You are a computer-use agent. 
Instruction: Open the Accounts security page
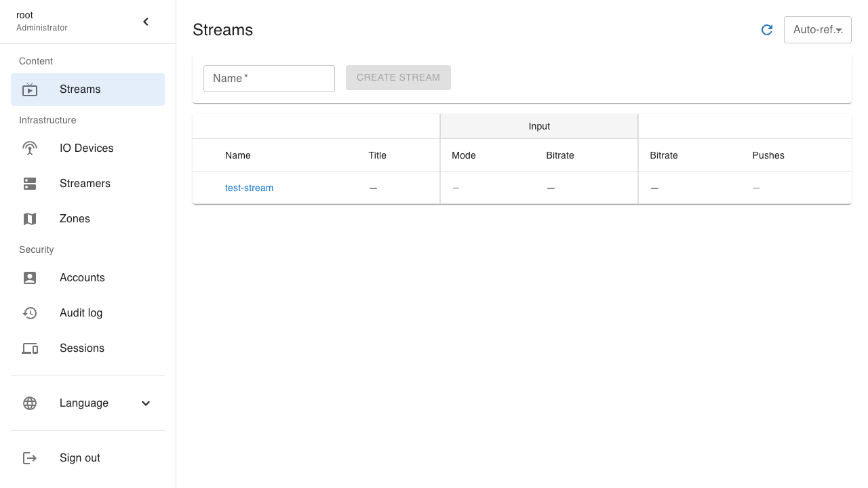(82, 277)
